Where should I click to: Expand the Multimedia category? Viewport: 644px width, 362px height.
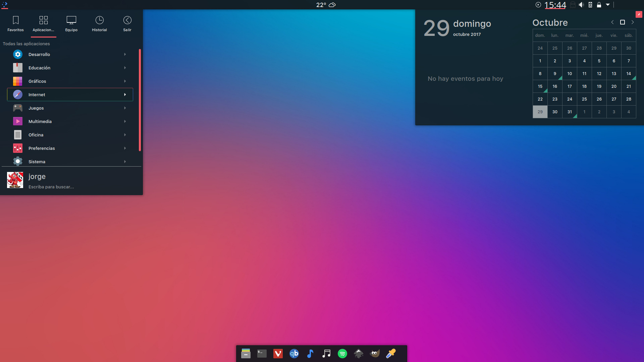pos(70,121)
